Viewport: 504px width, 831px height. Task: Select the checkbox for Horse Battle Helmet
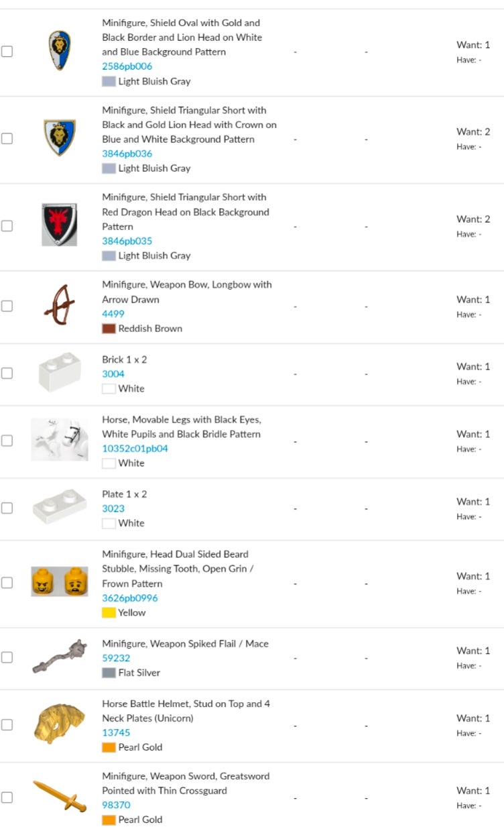(7, 724)
